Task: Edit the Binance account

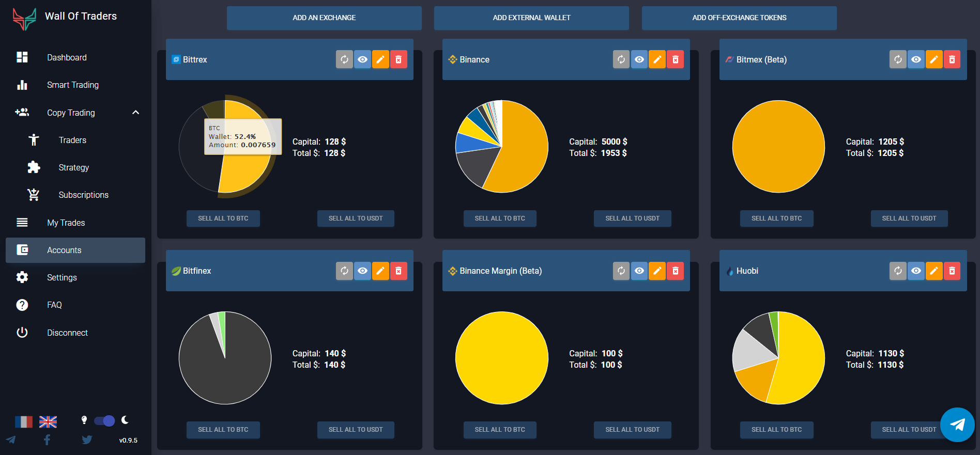Action: pyautogui.click(x=657, y=59)
